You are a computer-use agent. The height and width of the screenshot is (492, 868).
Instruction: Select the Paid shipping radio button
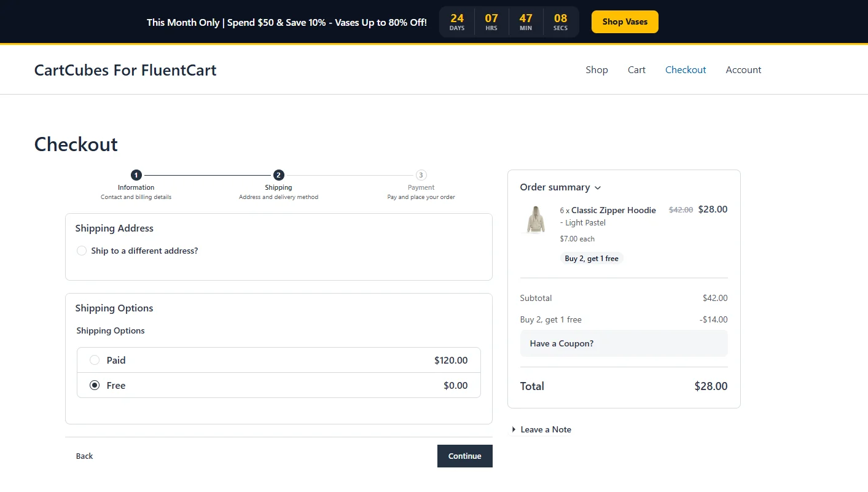[95, 360]
